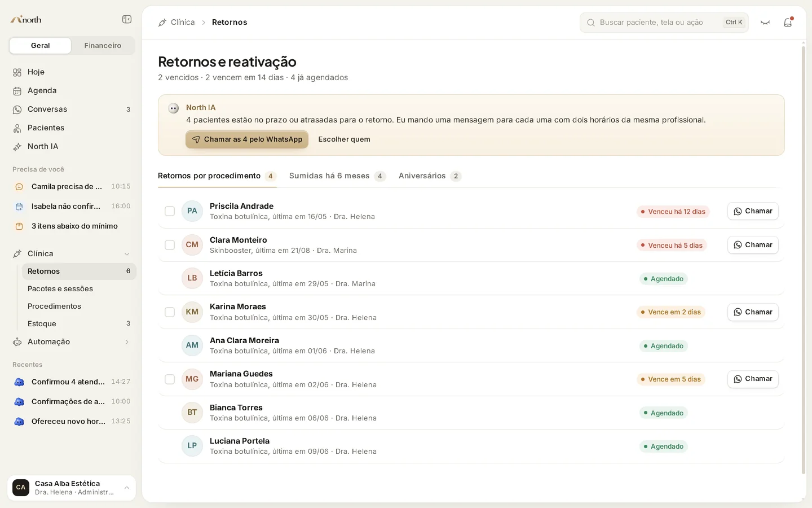Viewport: 812px width, 508px height.
Task: Select Clara Monteiro's checkbox
Action: click(170, 245)
